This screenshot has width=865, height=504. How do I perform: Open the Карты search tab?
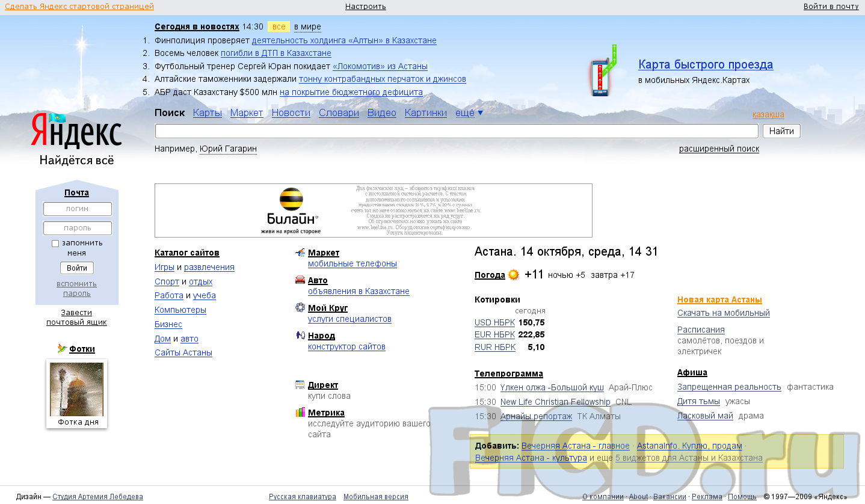tap(208, 113)
